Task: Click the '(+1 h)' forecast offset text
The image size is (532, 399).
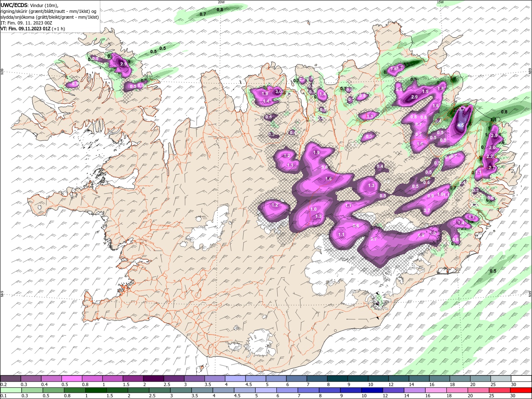Action: point(59,29)
